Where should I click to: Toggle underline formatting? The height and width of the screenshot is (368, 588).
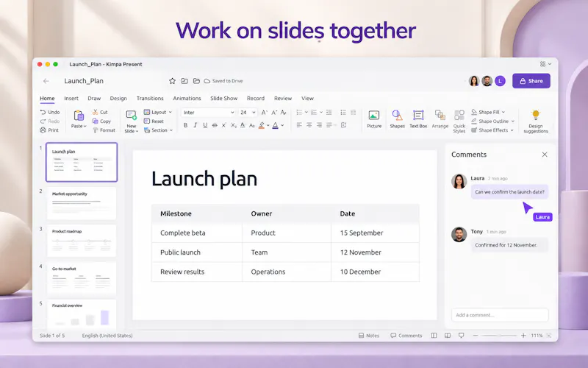tap(205, 125)
